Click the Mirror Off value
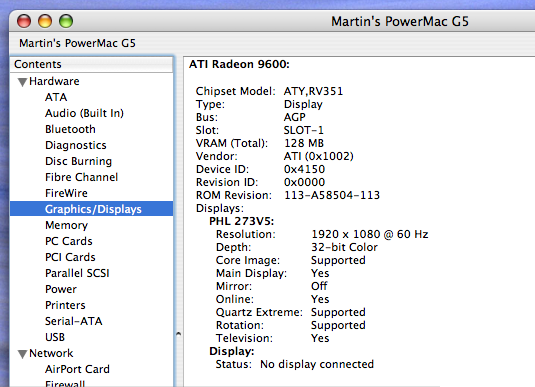The image size is (535, 387). click(x=319, y=286)
